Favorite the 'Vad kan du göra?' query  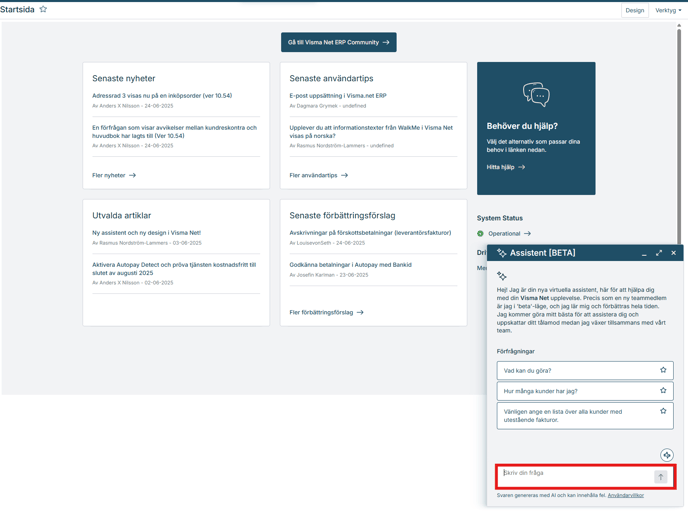click(x=663, y=370)
